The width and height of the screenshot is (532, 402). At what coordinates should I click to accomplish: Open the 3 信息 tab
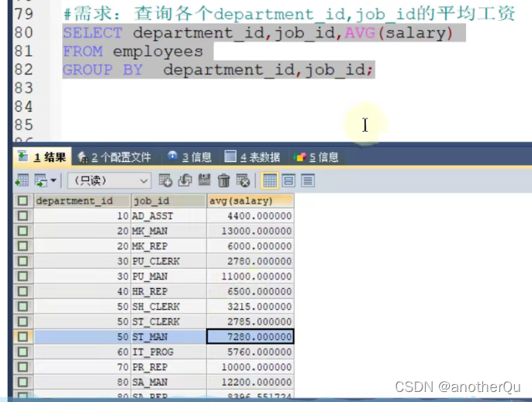click(190, 157)
